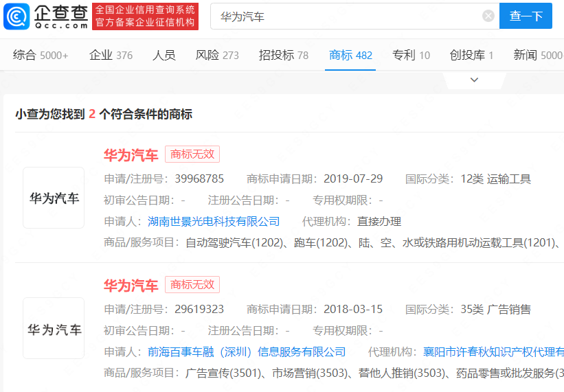The height and width of the screenshot is (392, 564).
Task: Open the 人员 tab
Action: coord(164,56)
